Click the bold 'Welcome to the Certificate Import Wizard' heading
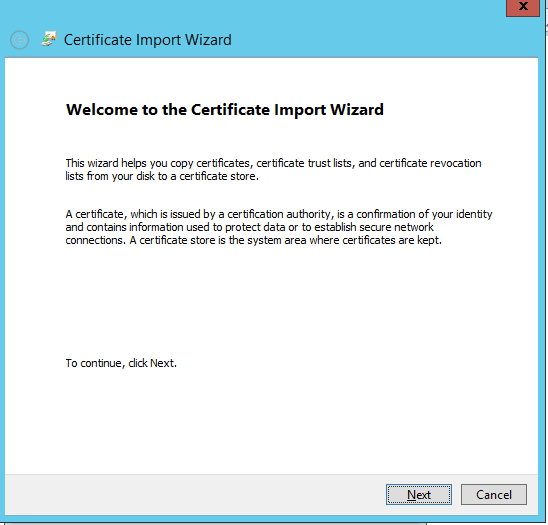This screenshot has height=525, width=548. pos(225,109)
